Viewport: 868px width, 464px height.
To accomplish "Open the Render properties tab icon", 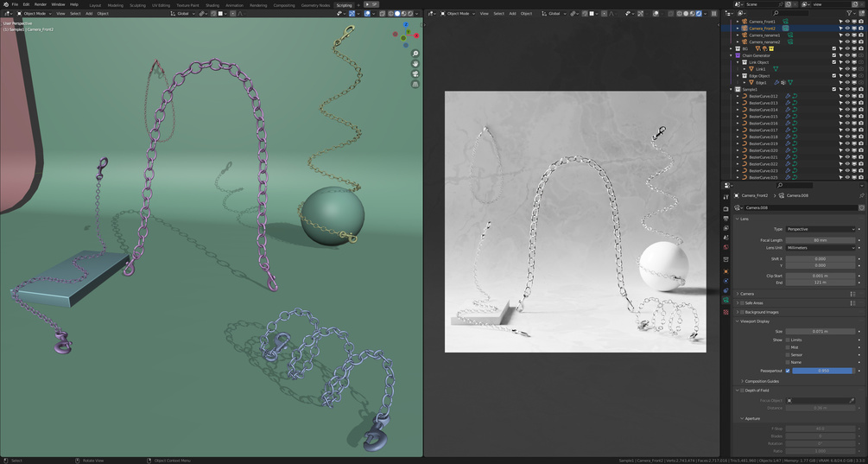I will pyautogui.click(x=725, y=209).
